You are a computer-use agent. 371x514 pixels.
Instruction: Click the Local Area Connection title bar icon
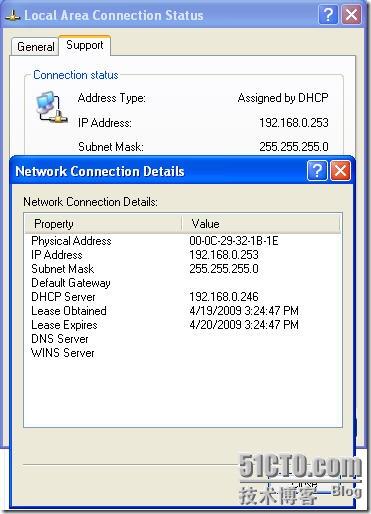13,15
